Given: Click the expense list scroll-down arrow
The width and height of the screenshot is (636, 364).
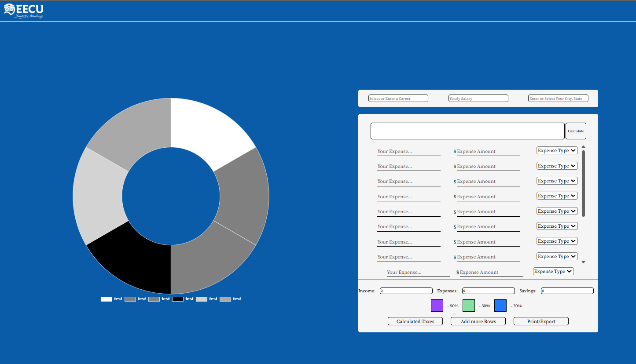Looking at the screenshot, I should (583, 262).
